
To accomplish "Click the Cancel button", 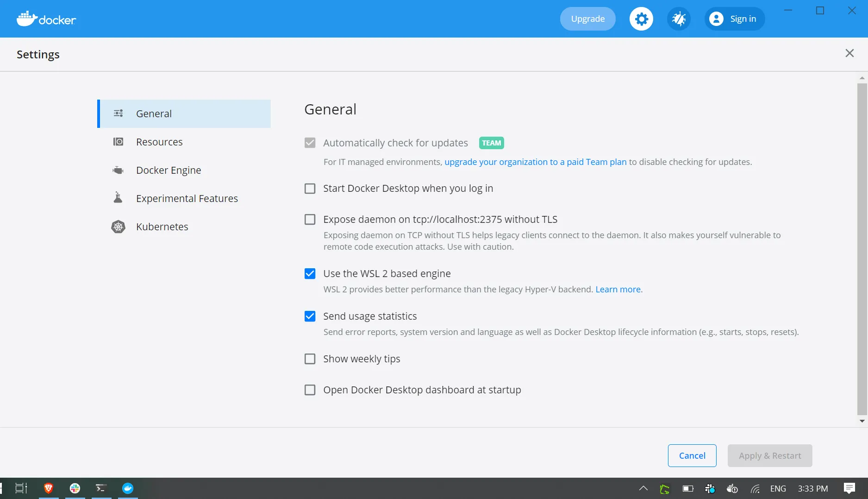I will (x=692, y=455).
